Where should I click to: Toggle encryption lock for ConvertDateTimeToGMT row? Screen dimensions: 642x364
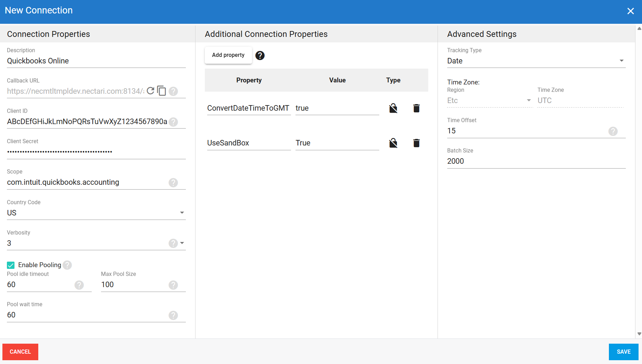tap(393, 108)
